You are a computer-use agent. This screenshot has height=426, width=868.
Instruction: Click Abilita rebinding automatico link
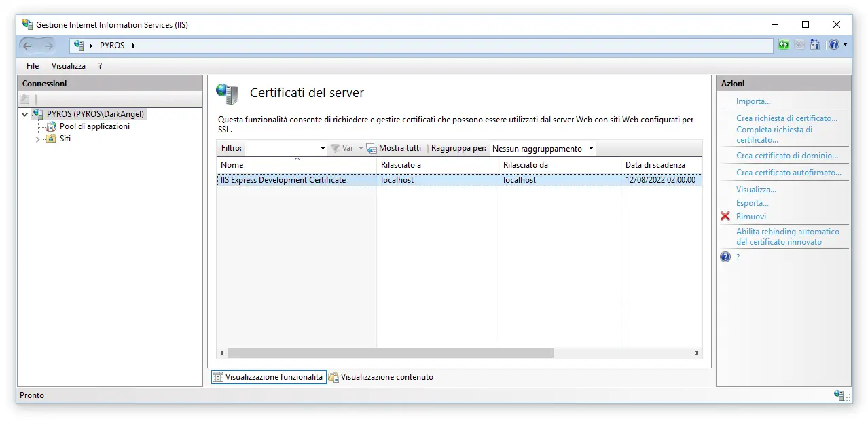pyautogui.click(x=788, y=236)
